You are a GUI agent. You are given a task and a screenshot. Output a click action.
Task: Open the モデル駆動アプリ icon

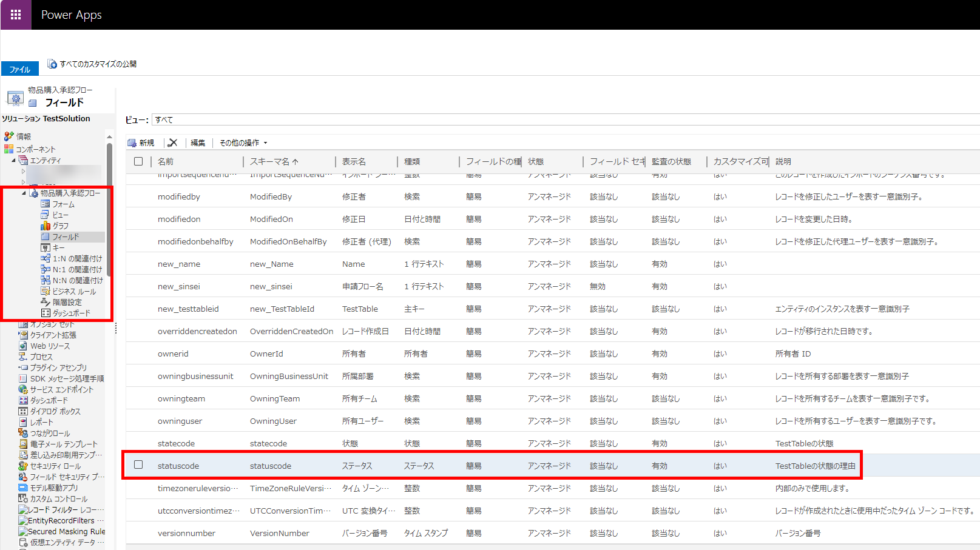[23, 488]
